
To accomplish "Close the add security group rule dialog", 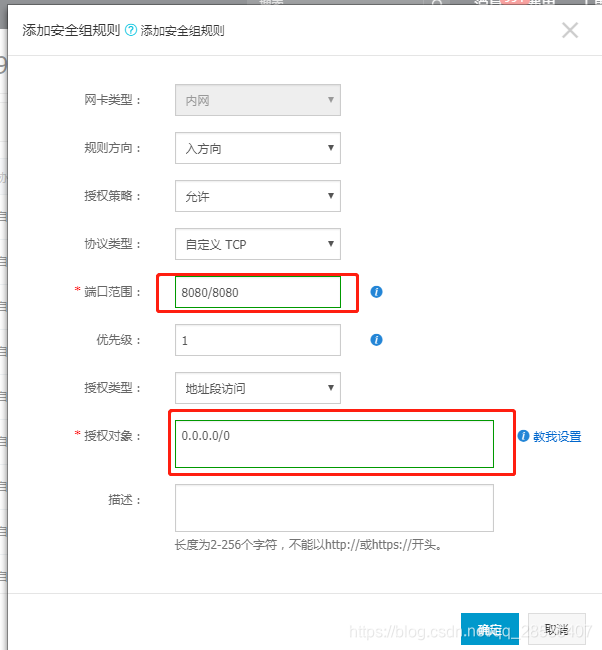I will [x=570, y=30].
